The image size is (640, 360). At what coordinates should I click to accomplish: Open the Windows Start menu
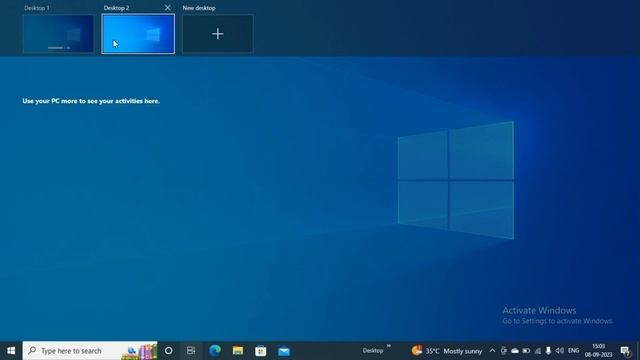click(11, 351)
